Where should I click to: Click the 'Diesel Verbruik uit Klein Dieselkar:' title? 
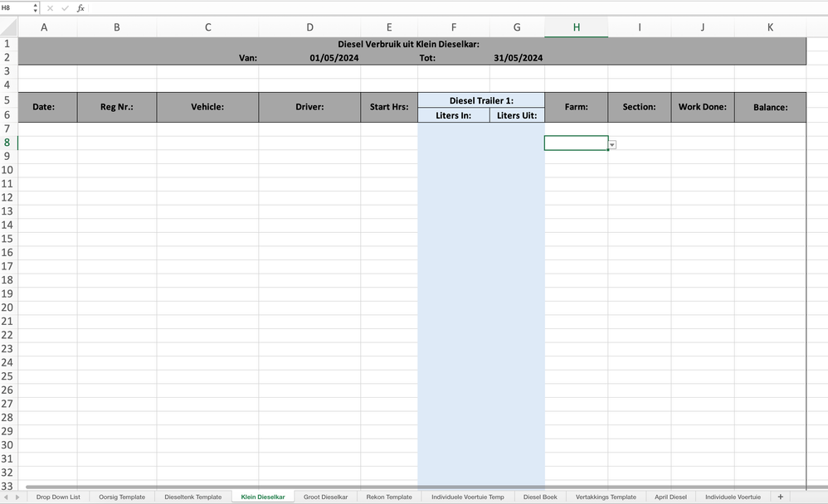[409, 44]
